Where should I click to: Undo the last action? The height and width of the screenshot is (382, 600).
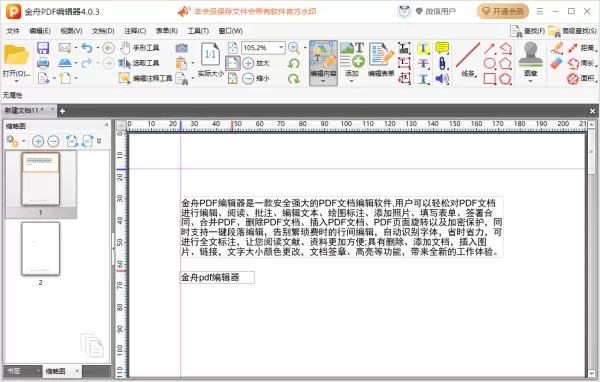coord(87,48)
